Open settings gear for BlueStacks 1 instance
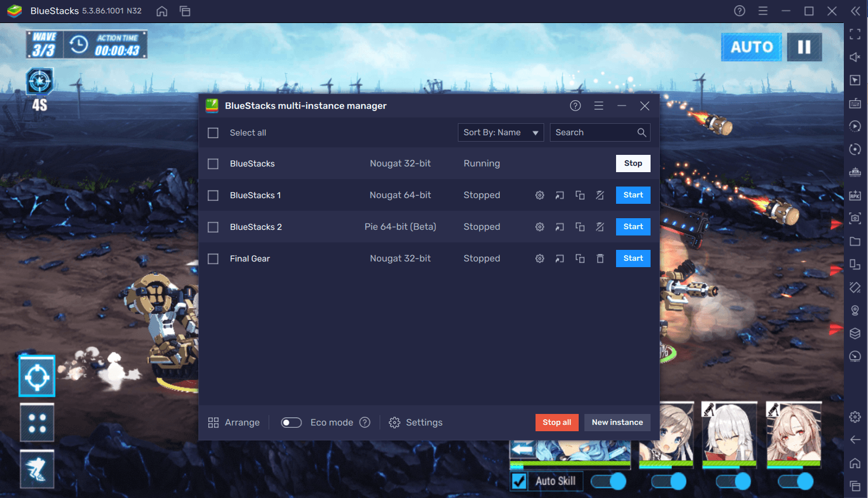868x498 pixels. [540, 195]
